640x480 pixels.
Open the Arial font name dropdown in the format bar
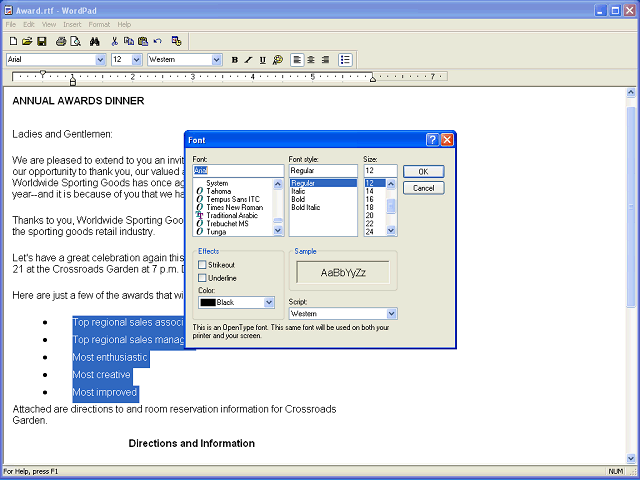[99, 60]
